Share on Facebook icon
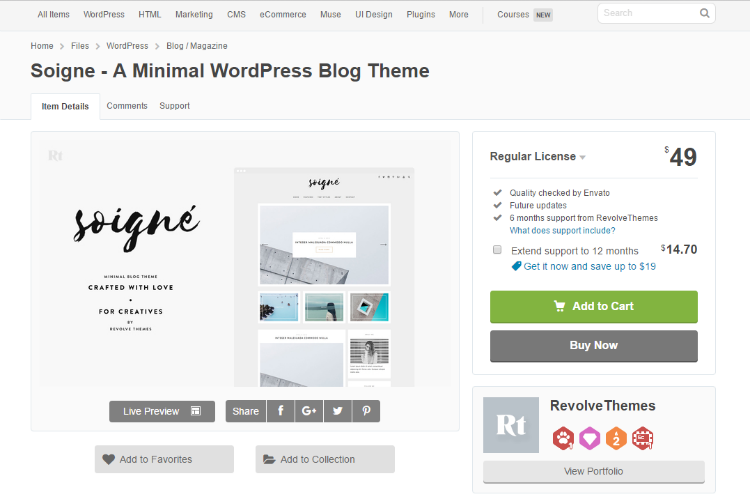Image resolution: width=750 pixels, height=499 pixels. coord(281,411)
